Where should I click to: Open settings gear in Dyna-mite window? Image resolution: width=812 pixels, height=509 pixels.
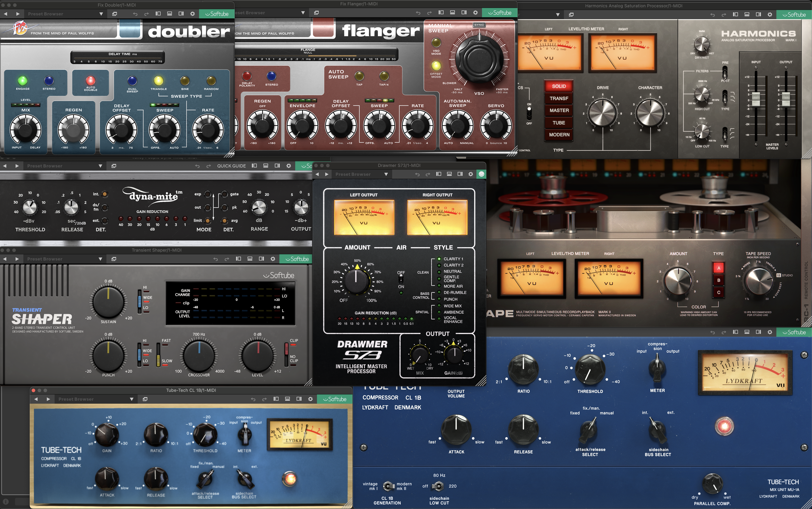click(x=289, y=166)
